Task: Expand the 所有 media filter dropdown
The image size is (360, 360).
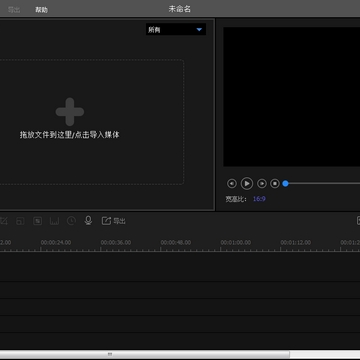Action: tap(176, 30)
